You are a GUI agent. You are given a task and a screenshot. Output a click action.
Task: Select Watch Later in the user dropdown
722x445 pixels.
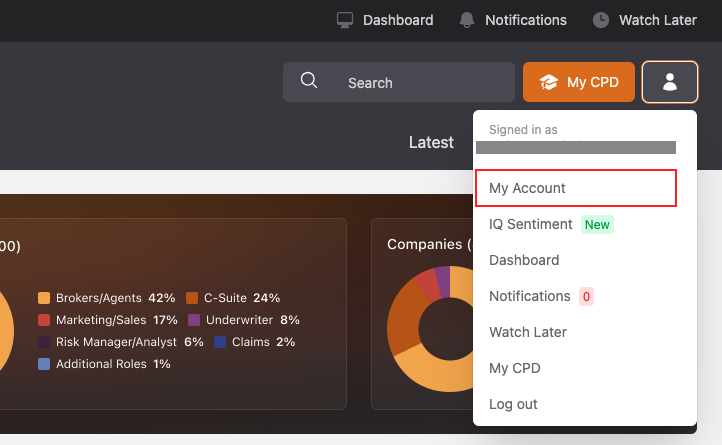click(528, 332)
